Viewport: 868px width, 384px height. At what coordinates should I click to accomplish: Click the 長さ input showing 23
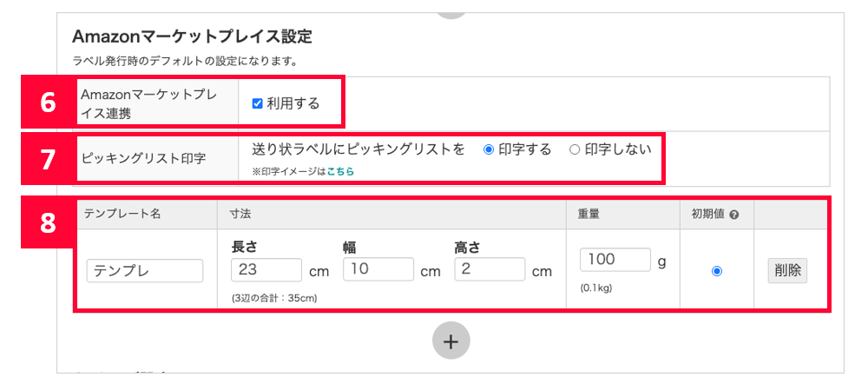point(266,270)
